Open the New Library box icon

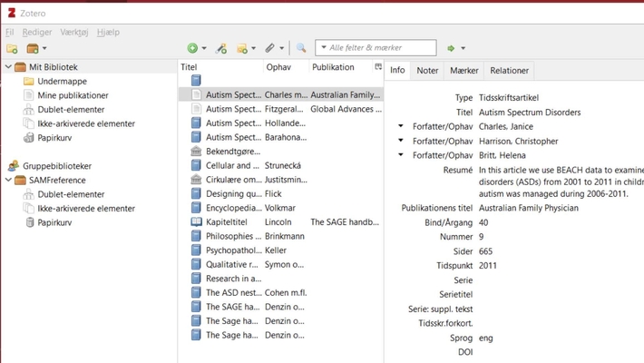[33, 48]
